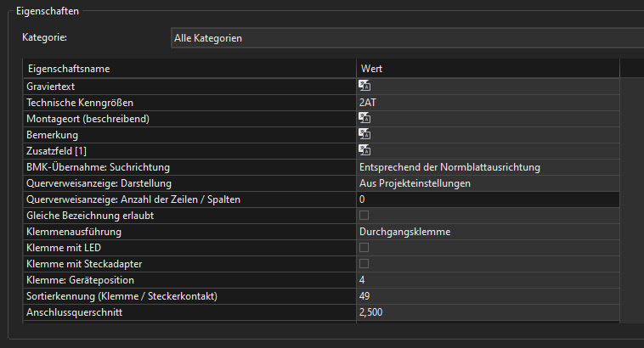Sort by the Eigenschaftsname column header
The width and height of the screenshot is (644, 348).
click(189, 69)
